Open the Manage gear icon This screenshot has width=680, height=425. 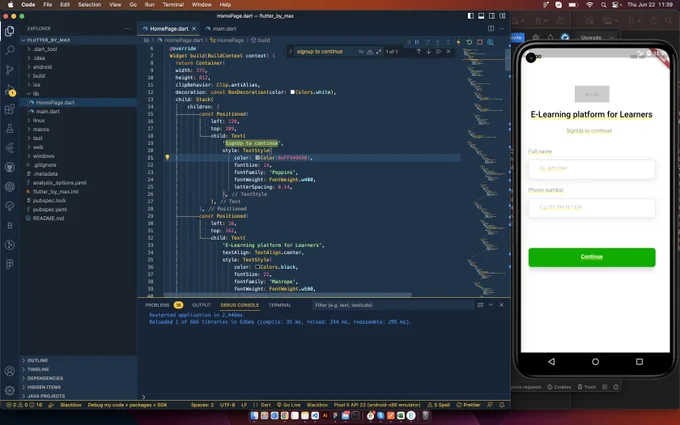click(10, 391)
